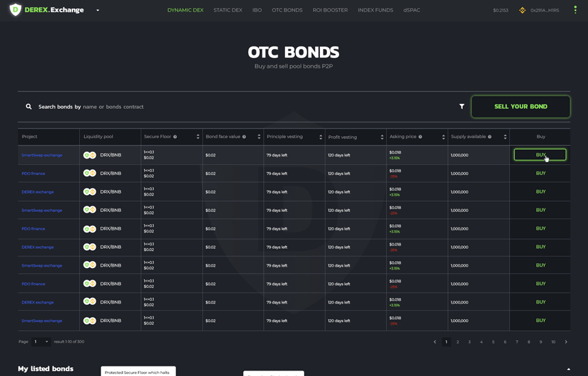
Task: Click the BNB wallet icon in header
Action: (522, 10)
